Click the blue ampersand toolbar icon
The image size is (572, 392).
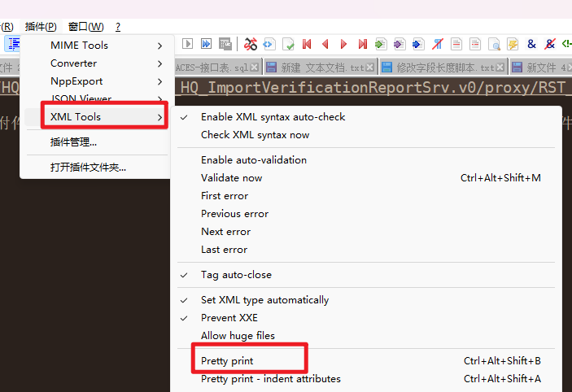tap(531, 44)
